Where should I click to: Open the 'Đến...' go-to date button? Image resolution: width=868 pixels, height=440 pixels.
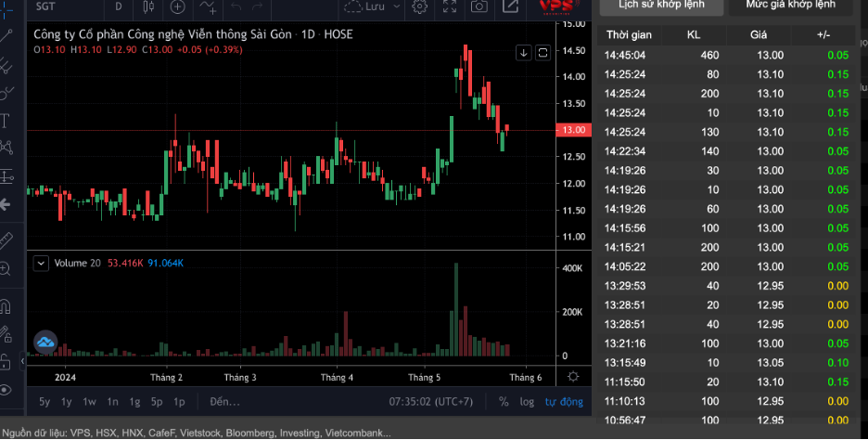[224, 402]
